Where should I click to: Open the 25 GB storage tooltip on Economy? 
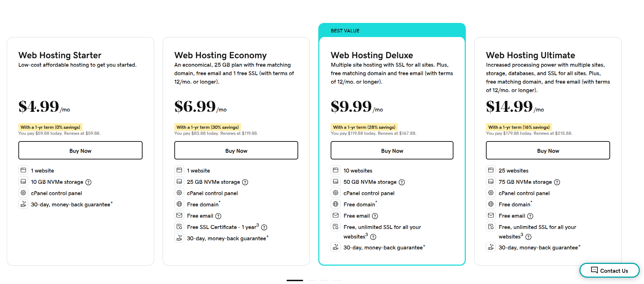(245, 182)
